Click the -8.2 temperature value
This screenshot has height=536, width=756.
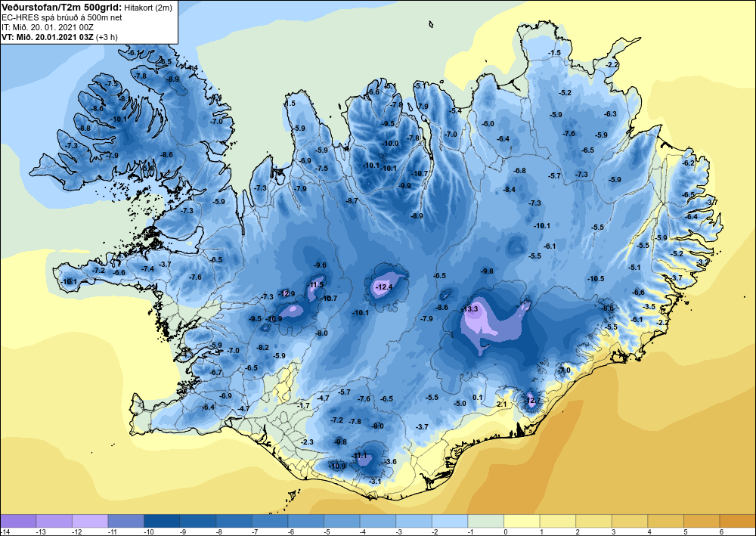click(x=263, y=347)
